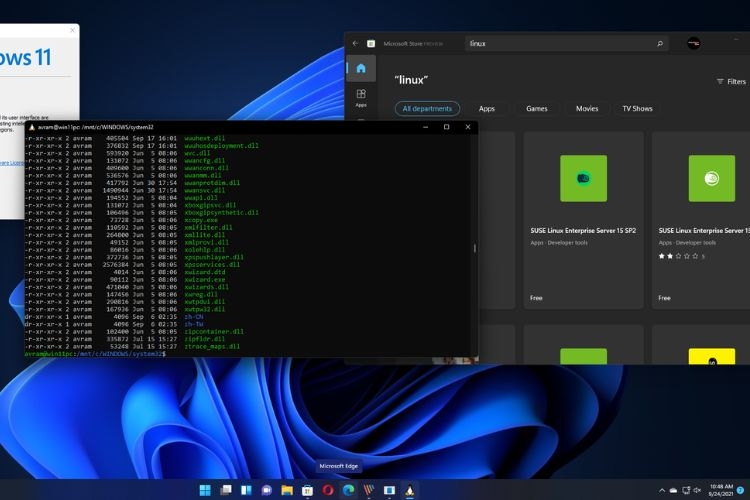Open the Windows Start menu
Viewport: 750px width, 500px height.
click(205, 490)
